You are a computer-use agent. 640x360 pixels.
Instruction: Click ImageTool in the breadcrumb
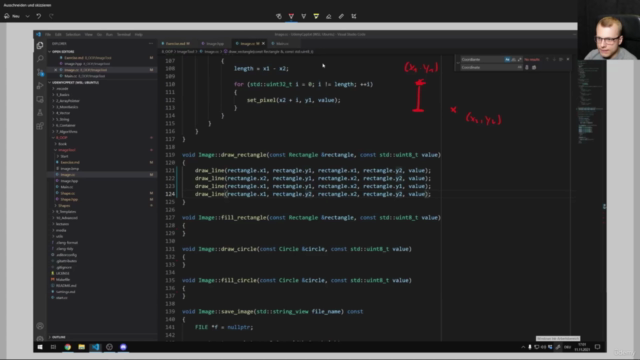tap(186, 52)
